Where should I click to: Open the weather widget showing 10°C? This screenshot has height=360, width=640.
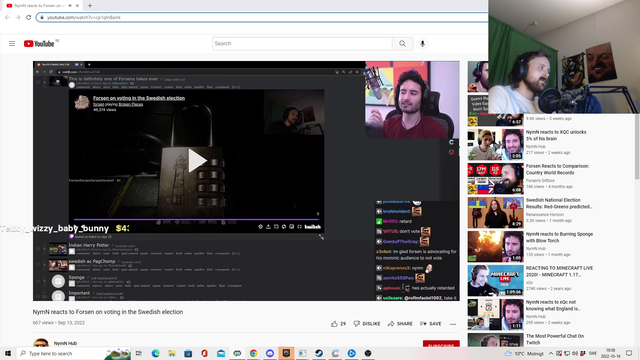click(524, 353)
